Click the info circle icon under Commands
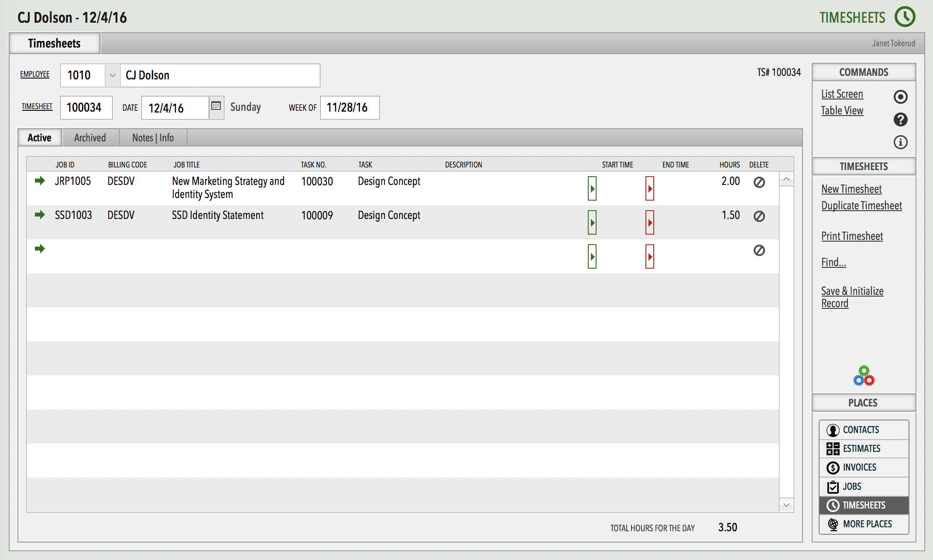The image size is (933, 560). coord(901,142)
